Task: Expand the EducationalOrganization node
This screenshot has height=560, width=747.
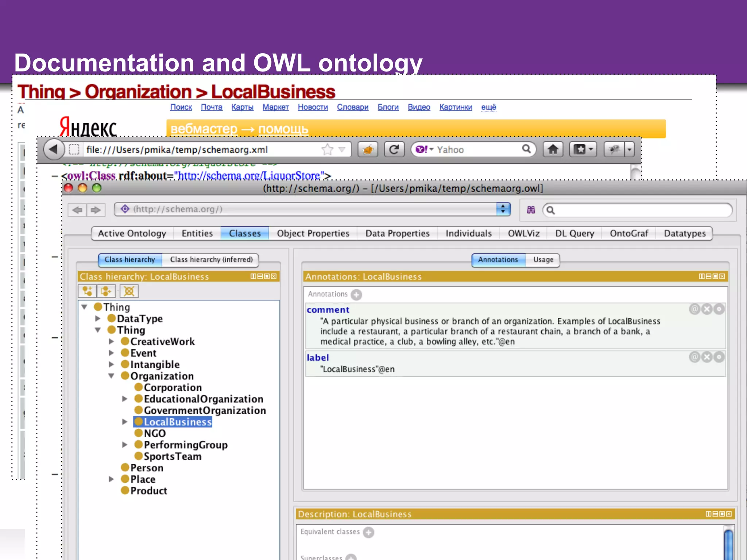Action: (125, 399)
